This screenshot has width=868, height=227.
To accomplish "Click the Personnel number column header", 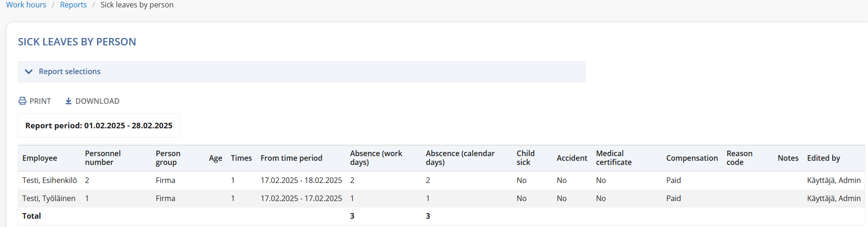I will point(103,158).
